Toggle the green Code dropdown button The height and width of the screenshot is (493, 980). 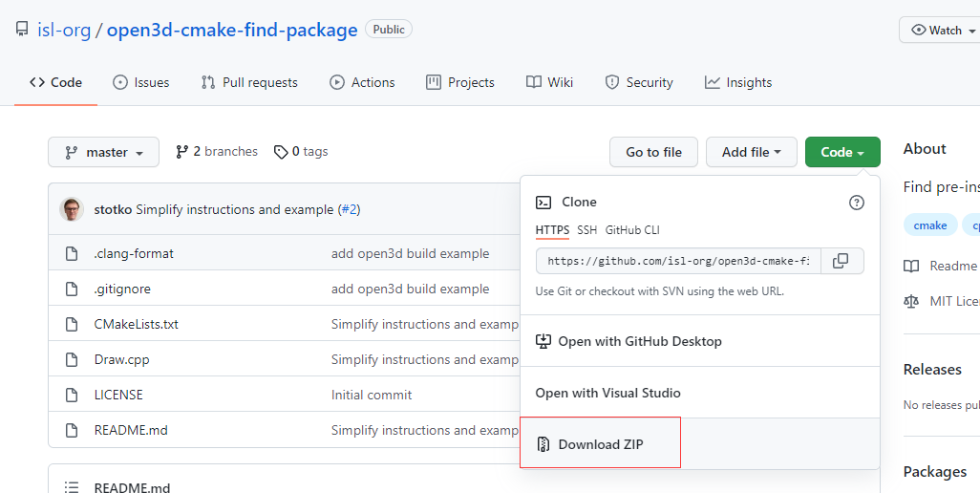(x=842, y=153)
